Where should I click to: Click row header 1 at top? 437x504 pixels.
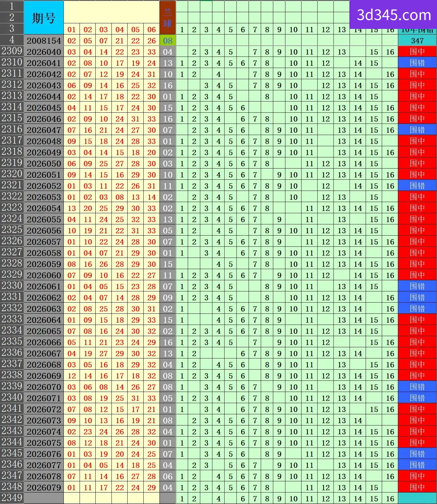coord(12,6)
